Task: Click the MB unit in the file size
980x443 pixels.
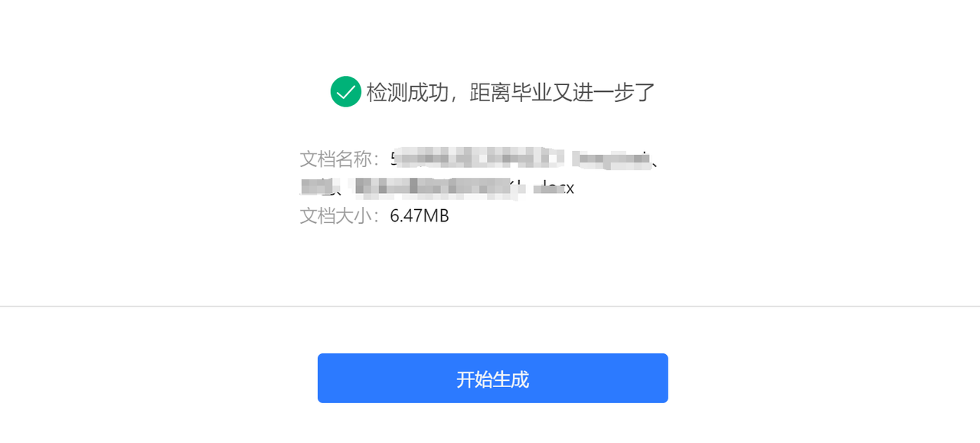Action: click(x=436, y=216)
